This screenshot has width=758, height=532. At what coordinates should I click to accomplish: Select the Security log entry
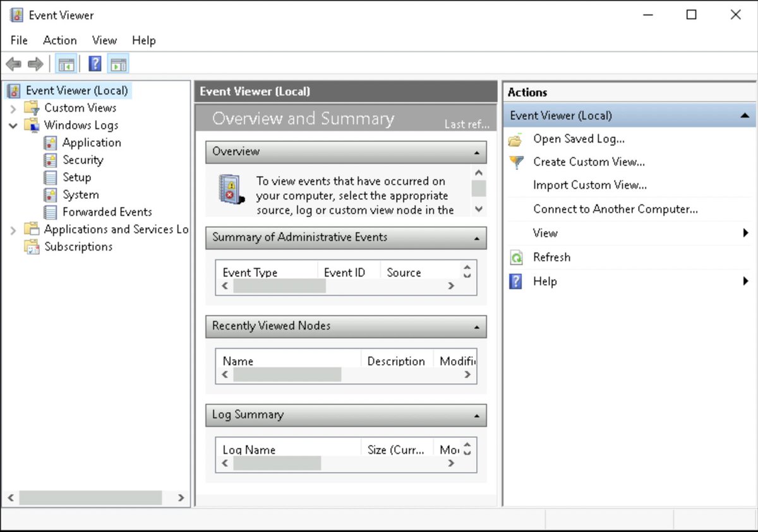pos(83,160)
